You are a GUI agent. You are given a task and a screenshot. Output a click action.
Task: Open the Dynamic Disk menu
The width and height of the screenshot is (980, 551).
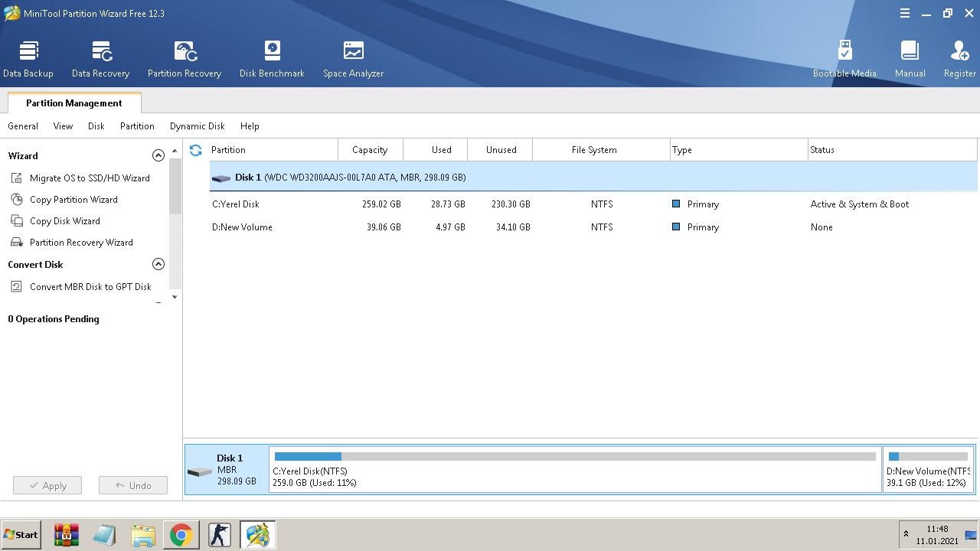click(x=198, y=126)
